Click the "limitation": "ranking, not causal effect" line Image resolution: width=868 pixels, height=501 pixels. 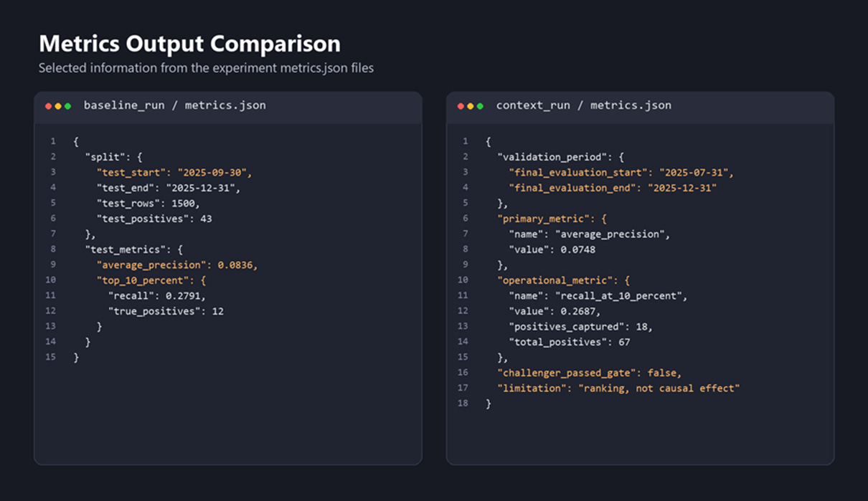pyautogui.click(x=618, y=388)
